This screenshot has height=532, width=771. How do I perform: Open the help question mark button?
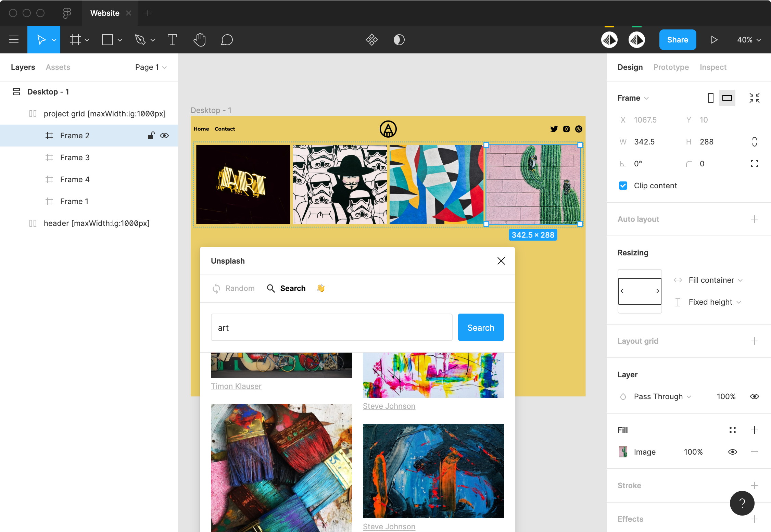tap(742, 503)
